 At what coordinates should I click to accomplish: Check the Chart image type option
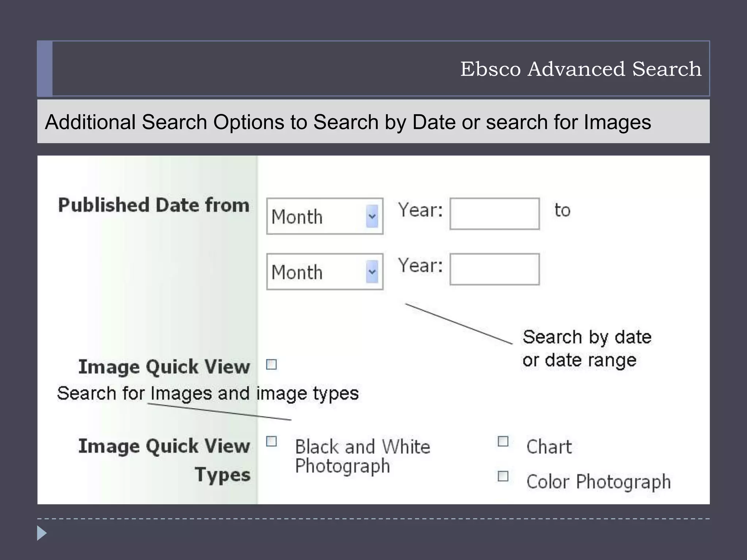503,441
